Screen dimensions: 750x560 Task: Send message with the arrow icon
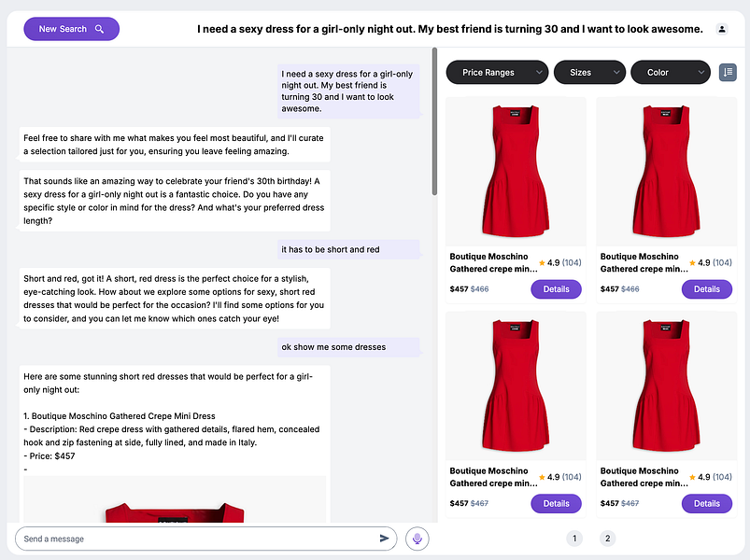point(384,539)
